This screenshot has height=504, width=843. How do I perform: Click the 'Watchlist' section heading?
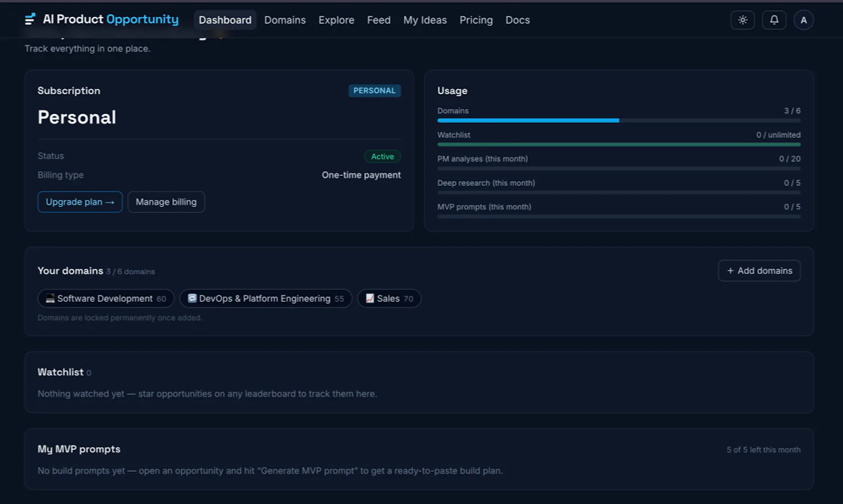pyautogui.click(x=61, y=372)
